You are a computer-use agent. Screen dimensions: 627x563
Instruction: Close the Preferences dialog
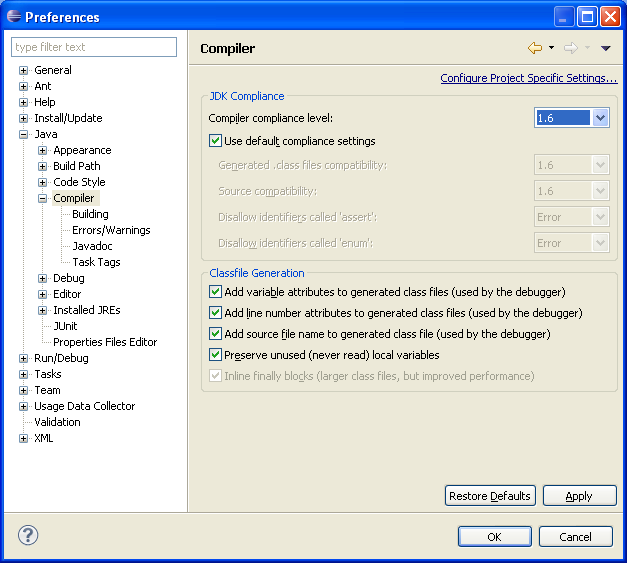(610, 17)
